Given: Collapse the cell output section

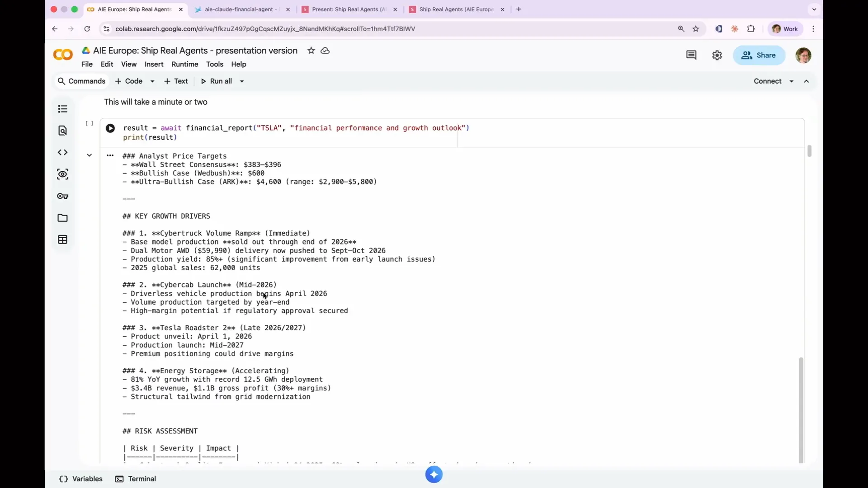Looking at the screenshot, I should (x=89, y=155).
